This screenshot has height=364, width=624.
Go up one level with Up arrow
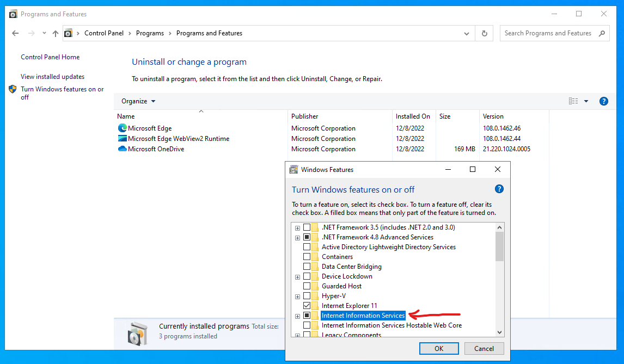tap(56, 33)
